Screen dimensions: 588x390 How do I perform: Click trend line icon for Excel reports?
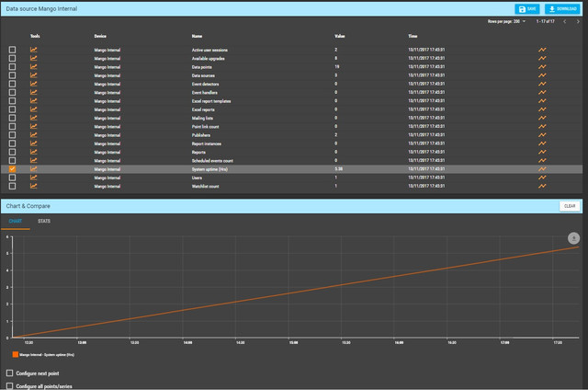coord(542,109)
